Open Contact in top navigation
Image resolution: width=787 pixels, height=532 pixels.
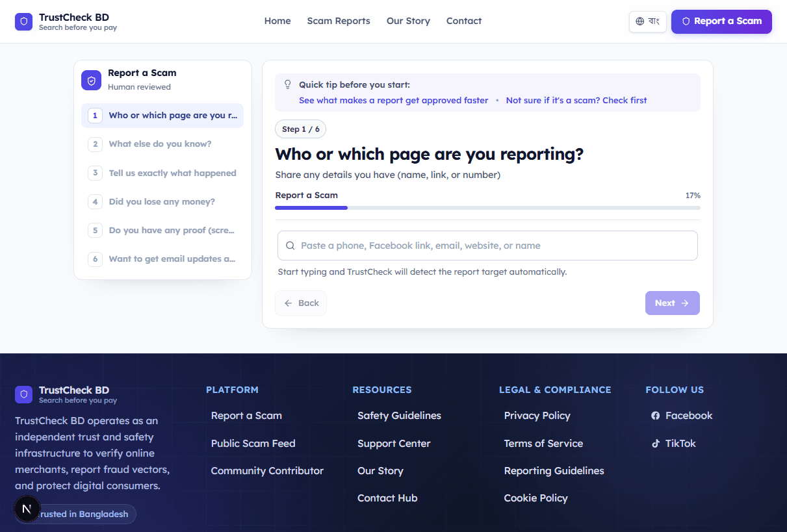[x=464, y=21]
